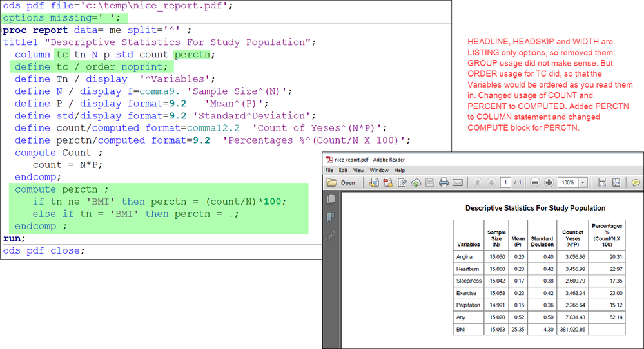This screenshot has height=349, width=644.
Task: Print the PDF using the printer icon
Action: 444,182
